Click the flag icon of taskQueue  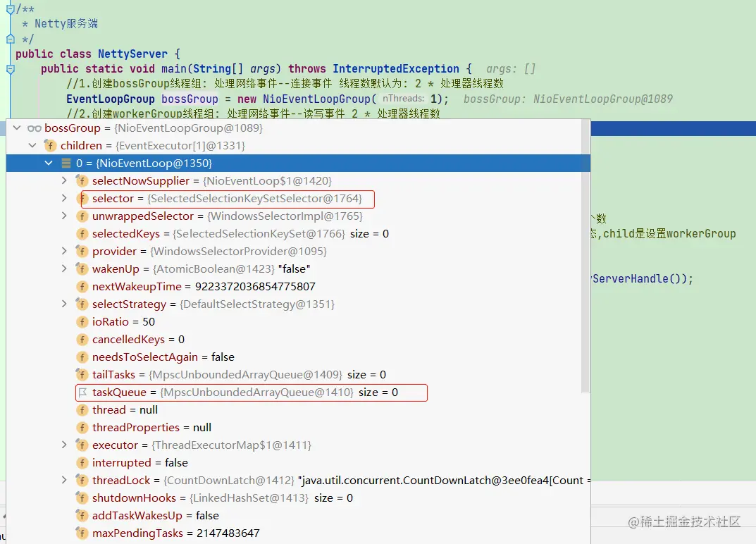[82, 392]
